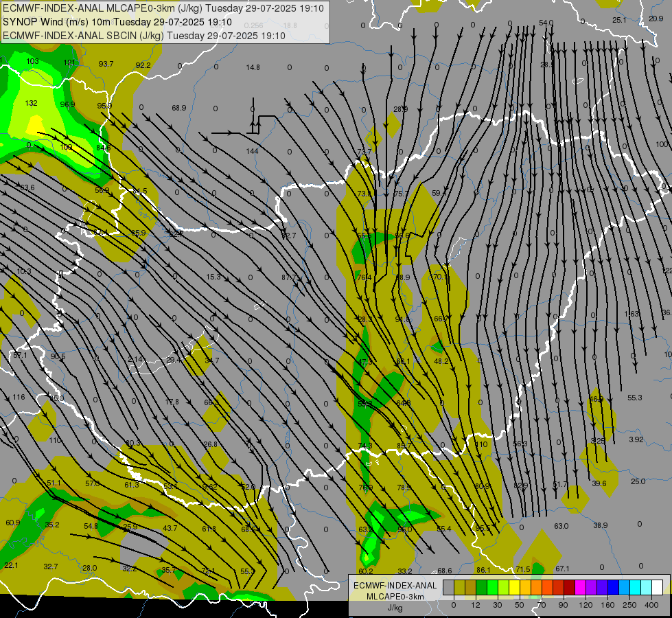The image size is (672, 618).
Task: Click the legend tick label 90
Action: [563, 605]
